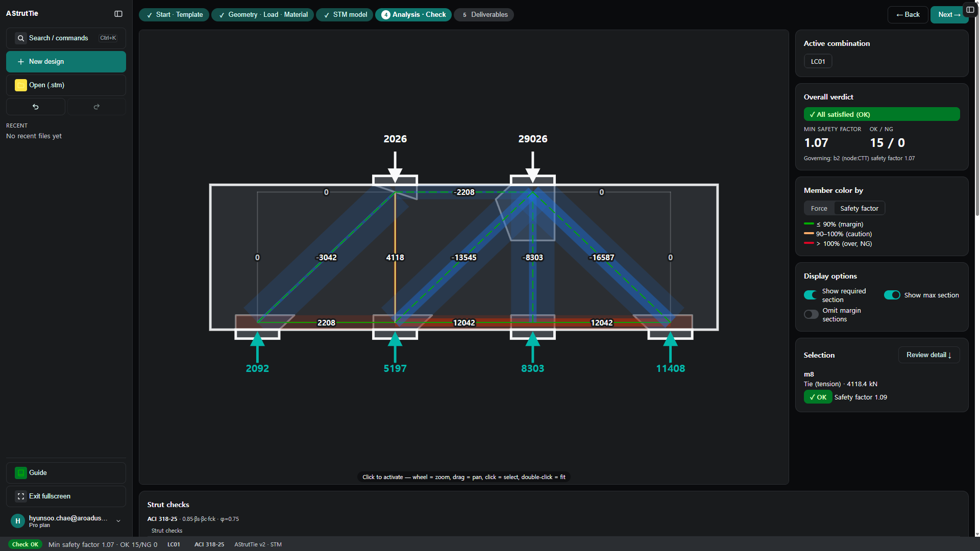
Task: Click the Tie (tension) · 4118.4 kN text
Action: 840,384
